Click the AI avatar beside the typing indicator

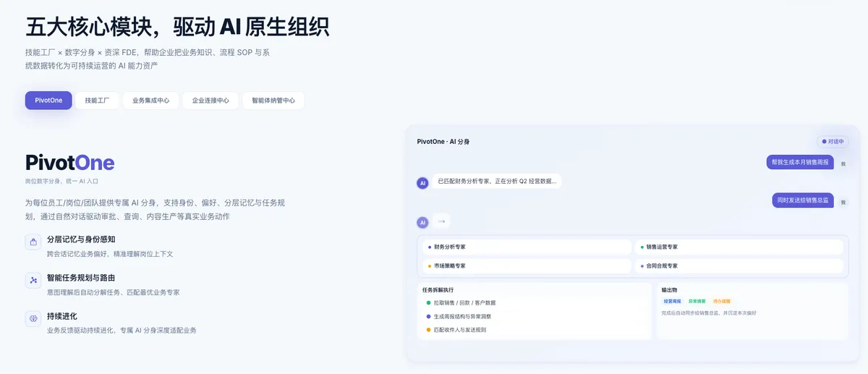click(423, 223)
